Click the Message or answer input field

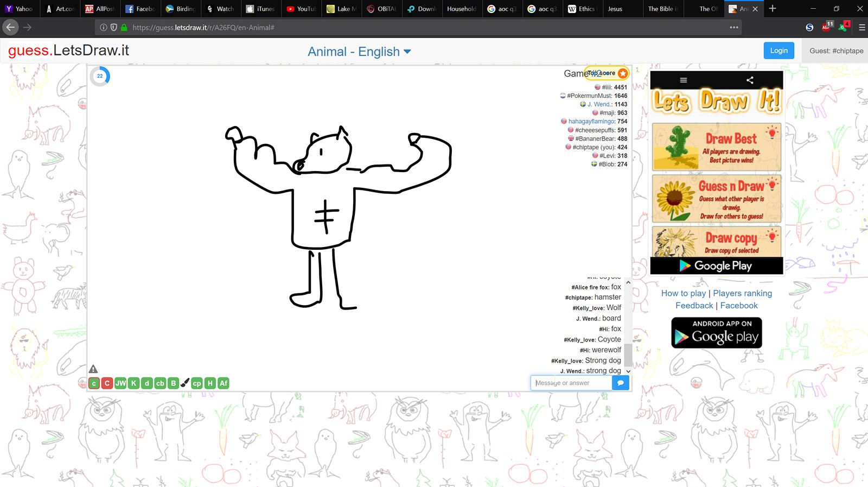point(571,383)
